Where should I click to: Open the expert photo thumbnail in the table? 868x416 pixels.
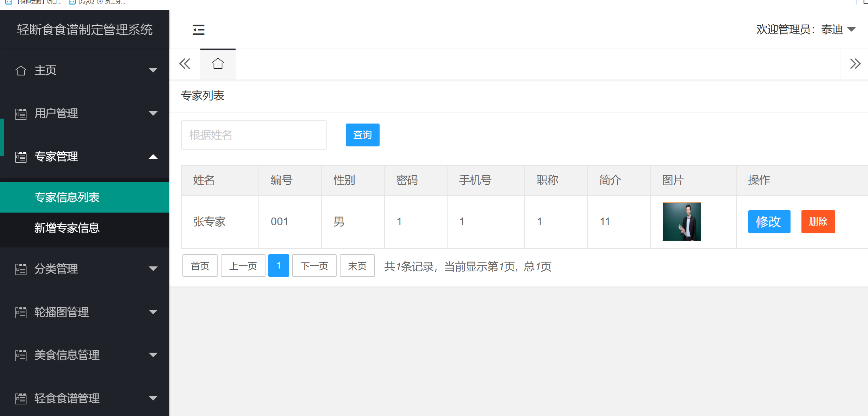pyautogui.click(x=681, y=222)
